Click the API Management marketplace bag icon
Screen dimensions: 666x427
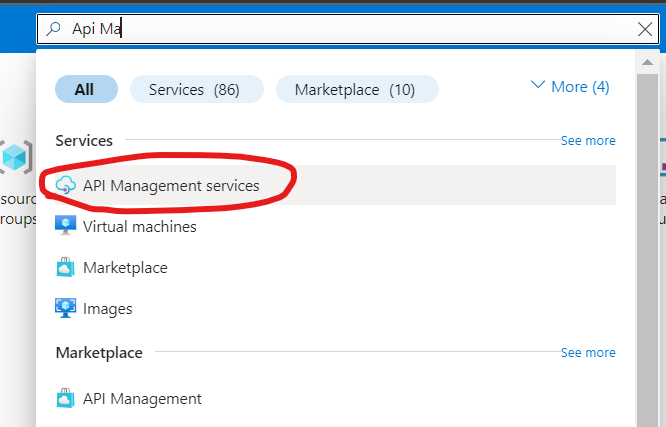(x=65, y=398)
